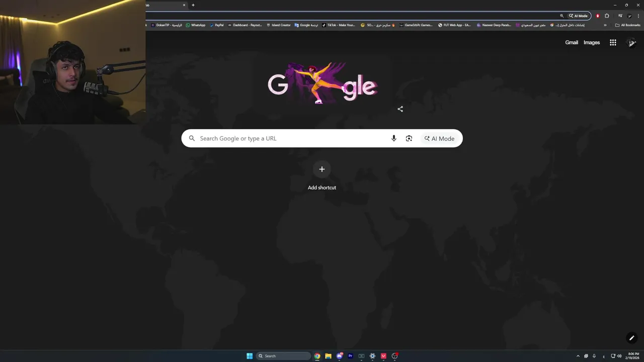Open the last pinned taskbar app with red badge
The width and height of the screenshot is (644, 362).
tap(395, 356)
